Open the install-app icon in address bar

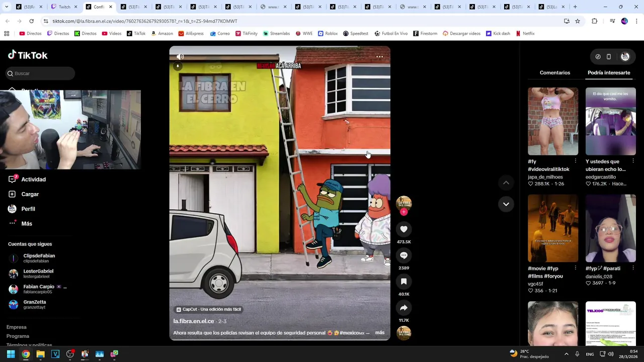tap(567, 21)
